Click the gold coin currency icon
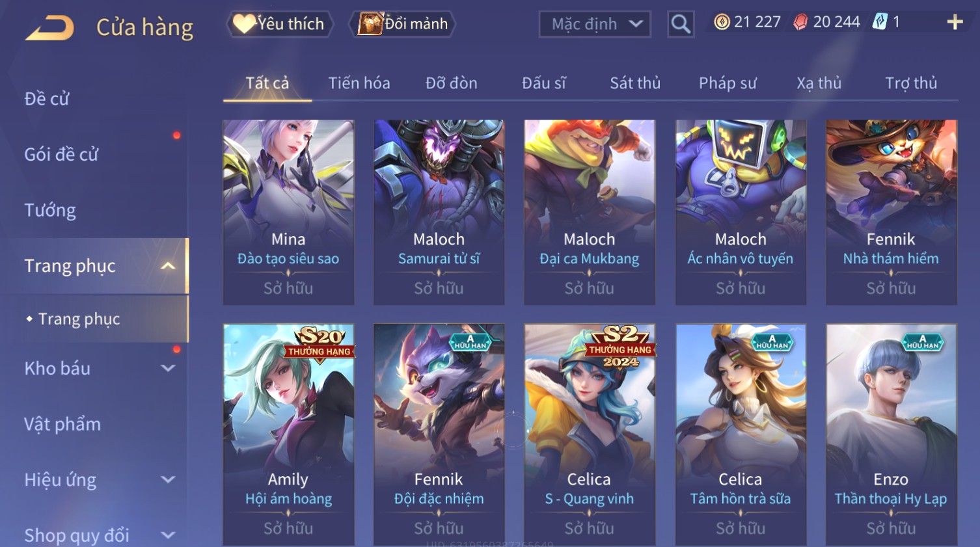The width and height of the screenshot is (980, 547). pos(722,22)
